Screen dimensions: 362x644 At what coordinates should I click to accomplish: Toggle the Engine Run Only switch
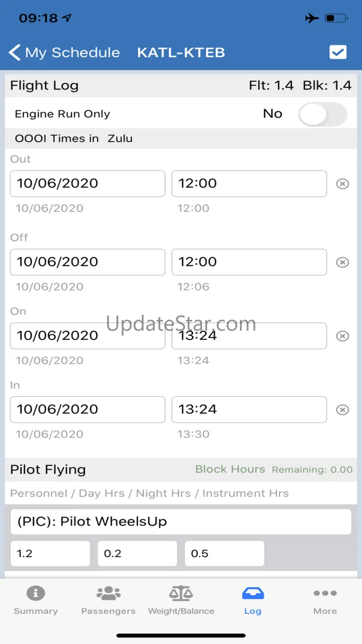click(x=323, y=114)
